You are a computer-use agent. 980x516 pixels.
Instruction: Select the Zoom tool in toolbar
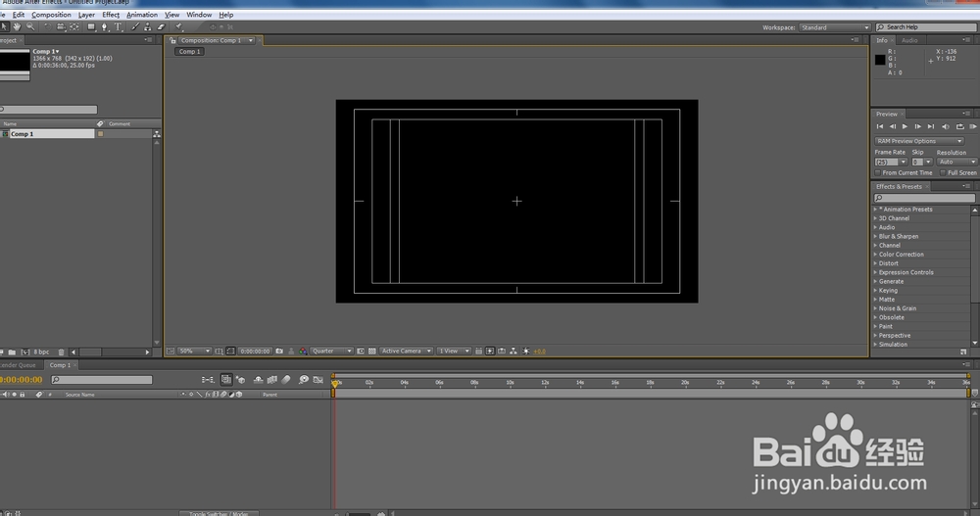point(30,26)
